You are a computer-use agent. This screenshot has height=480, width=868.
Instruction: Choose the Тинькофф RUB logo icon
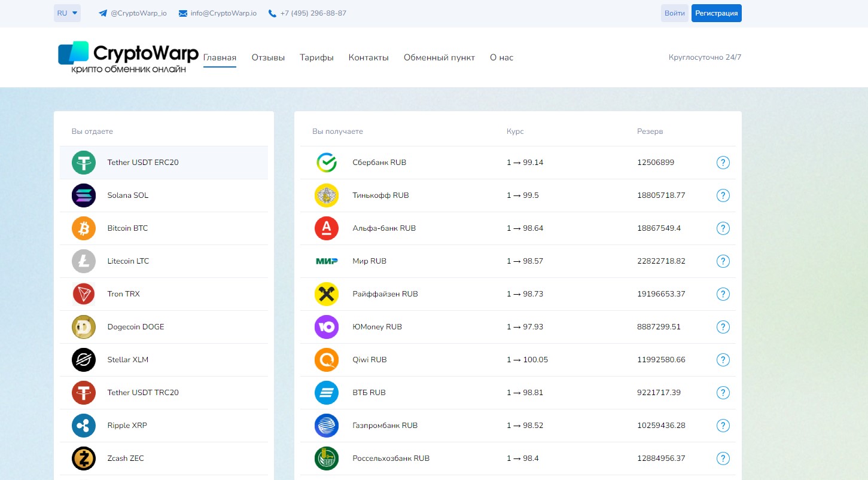(x=327, y=195)
